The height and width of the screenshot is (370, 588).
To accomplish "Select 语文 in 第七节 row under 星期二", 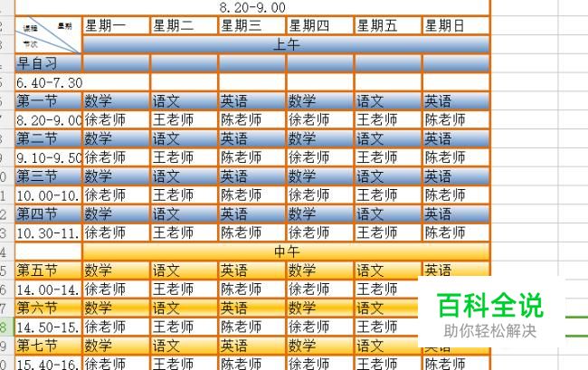I will 184,346.
